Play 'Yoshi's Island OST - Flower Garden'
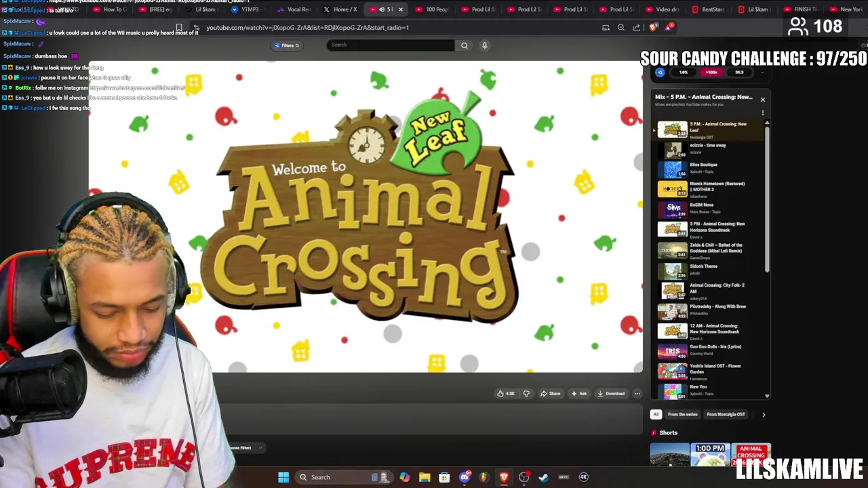The width and height of the screenshot is (868, 488). 709,371
